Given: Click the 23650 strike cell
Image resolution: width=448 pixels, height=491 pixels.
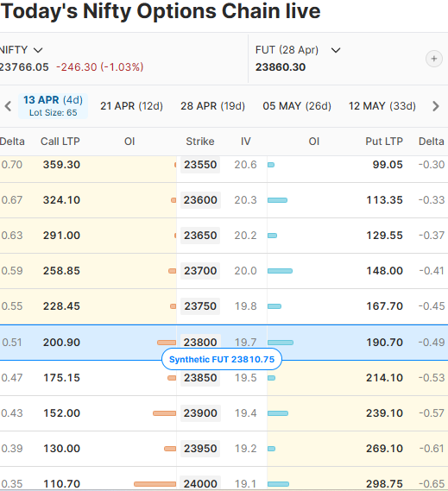Looking at the screenshot, I should click(200, 236).
